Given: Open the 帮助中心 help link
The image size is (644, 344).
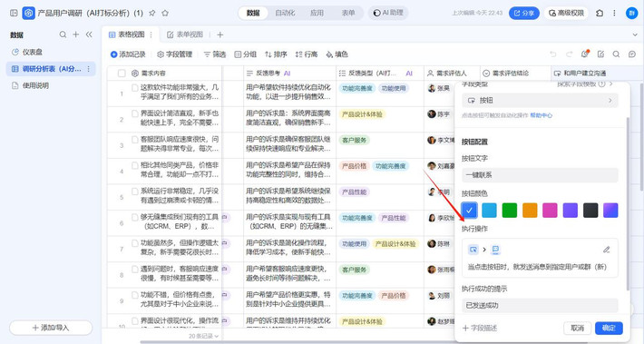Looking at the screenshot, I should 542,115.
